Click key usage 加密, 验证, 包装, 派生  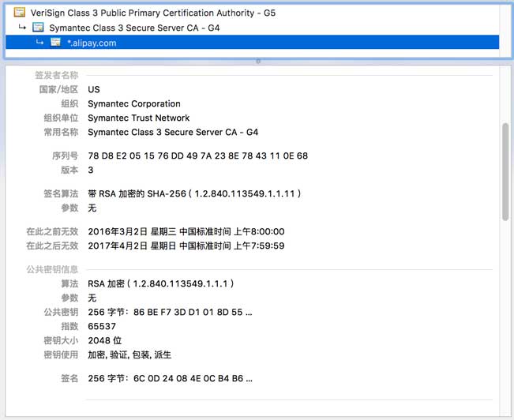[x=129, y=355]
